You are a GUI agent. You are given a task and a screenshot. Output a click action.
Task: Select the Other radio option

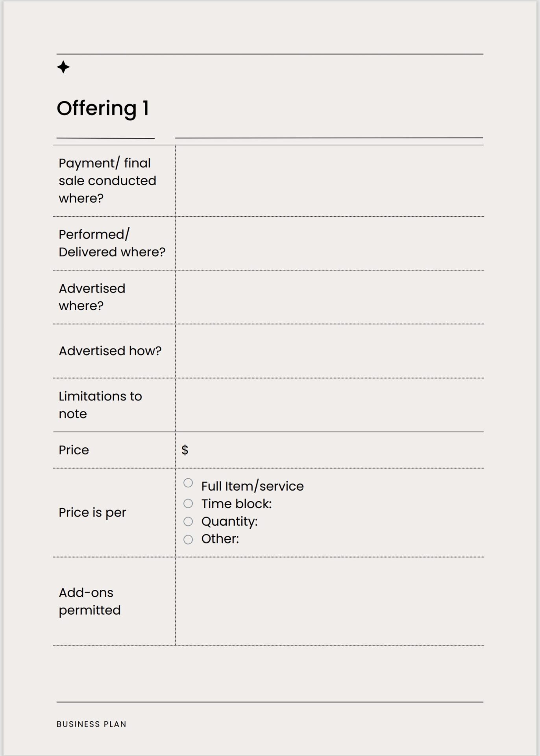pyautogui.click(x=188, y=539)
